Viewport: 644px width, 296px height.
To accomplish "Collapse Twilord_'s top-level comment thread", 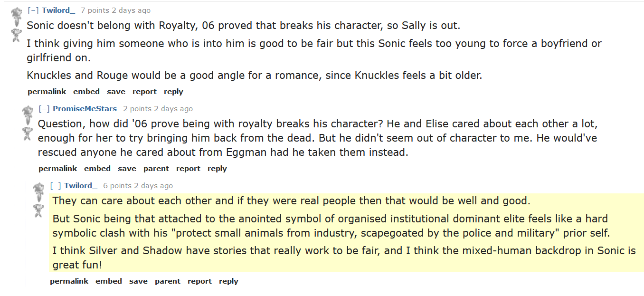I will [x=33, y=10].
